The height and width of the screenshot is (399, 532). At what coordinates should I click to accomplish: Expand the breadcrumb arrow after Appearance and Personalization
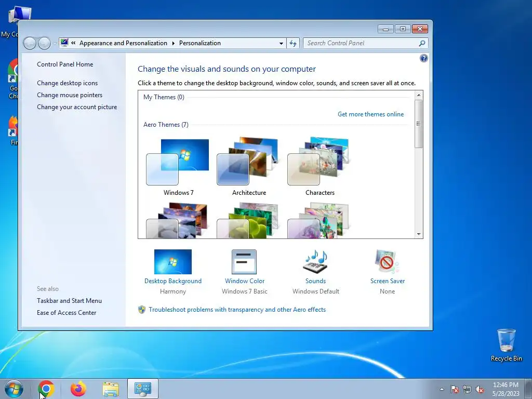[x=173, y=43]
